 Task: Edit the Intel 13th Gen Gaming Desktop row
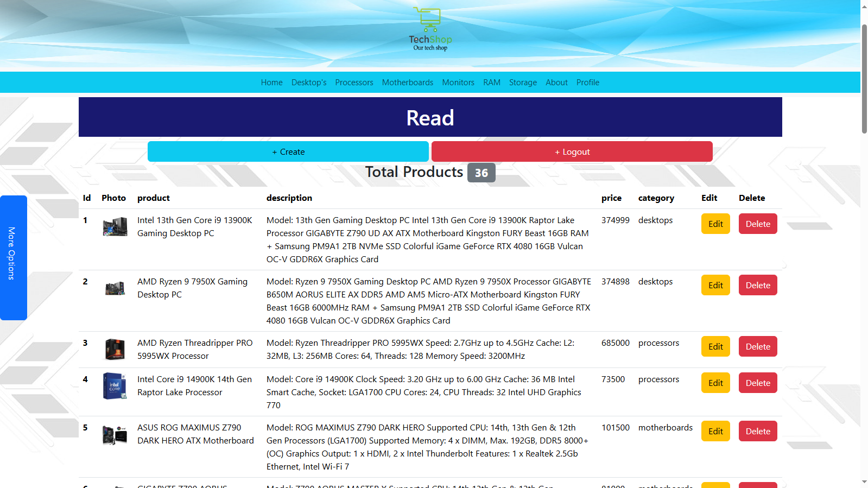(x=715, y=224)
